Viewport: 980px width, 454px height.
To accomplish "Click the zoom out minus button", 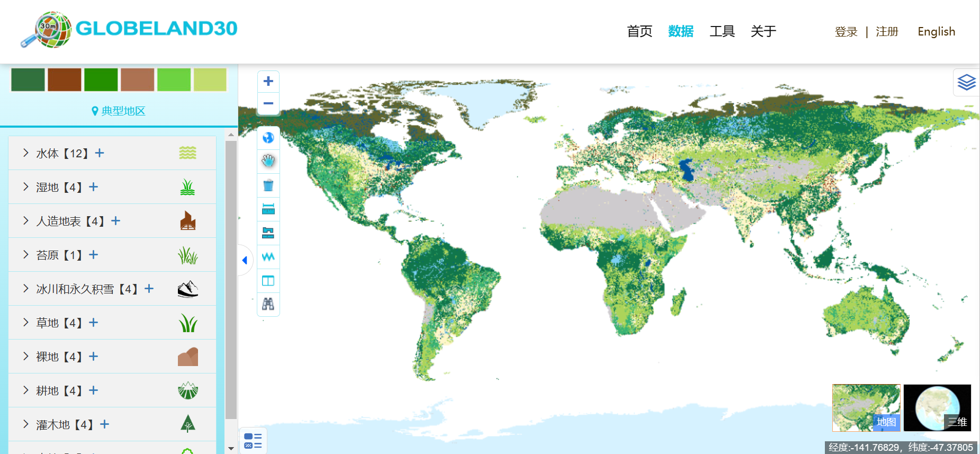I will click(268, 103).
